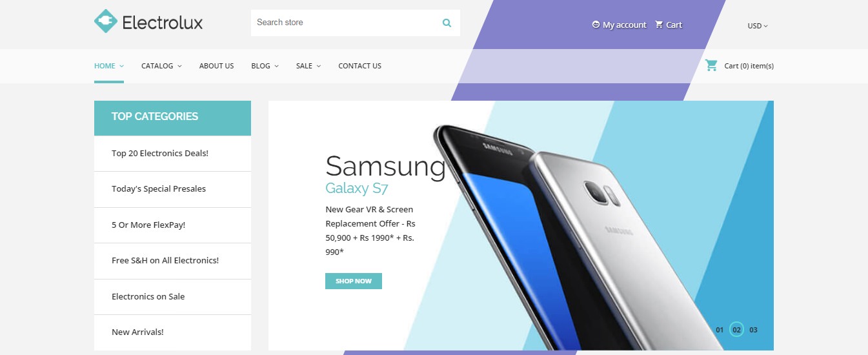
Task: Expand the Catalog menu
Action: (x=161, y=66)
